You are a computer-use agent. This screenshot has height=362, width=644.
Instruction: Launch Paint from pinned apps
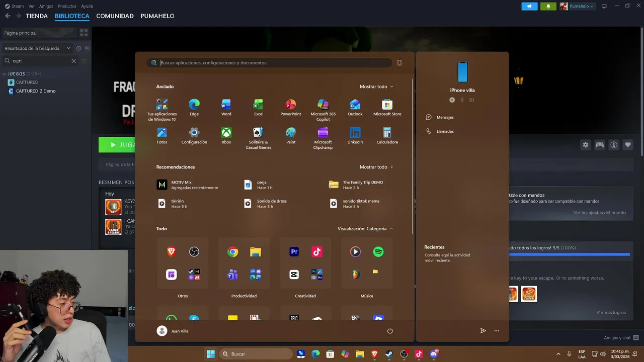point(290,135)
